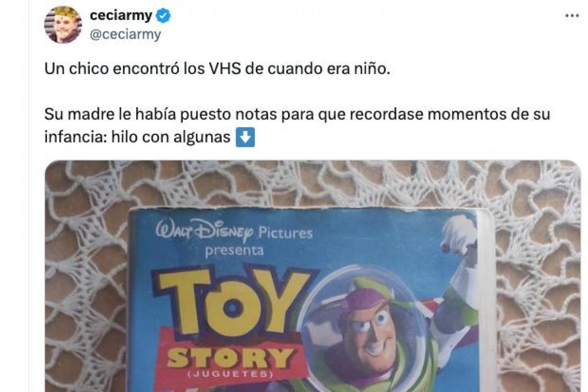
Task: Open the @ceciarmy handle link
Action: [x=125, y=35]
